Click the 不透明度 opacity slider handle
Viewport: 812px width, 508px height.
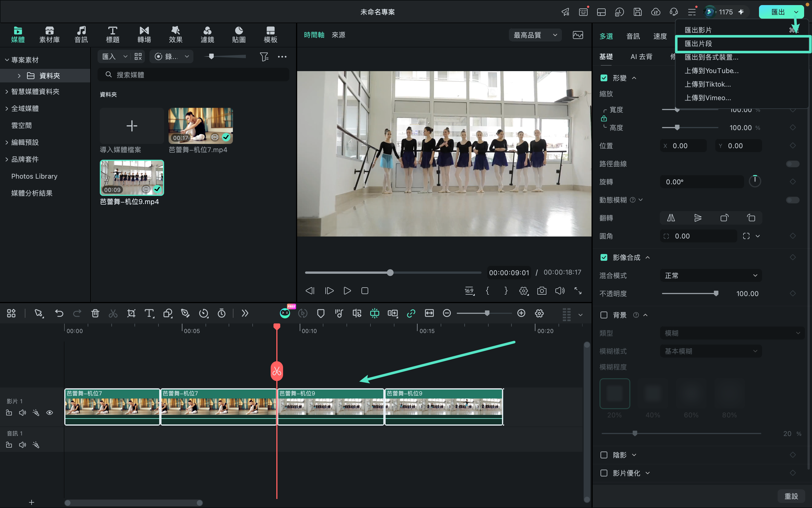click(716, 294)
